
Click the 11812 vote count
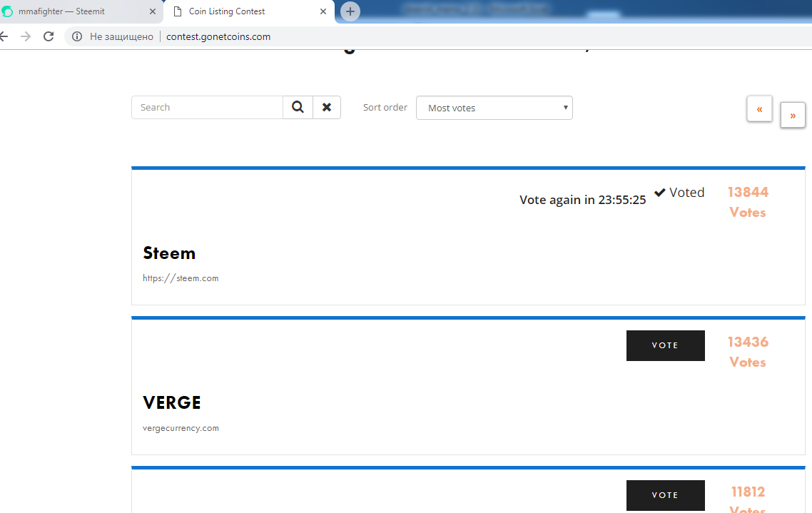pyautogui.click(x=748, y=492)
